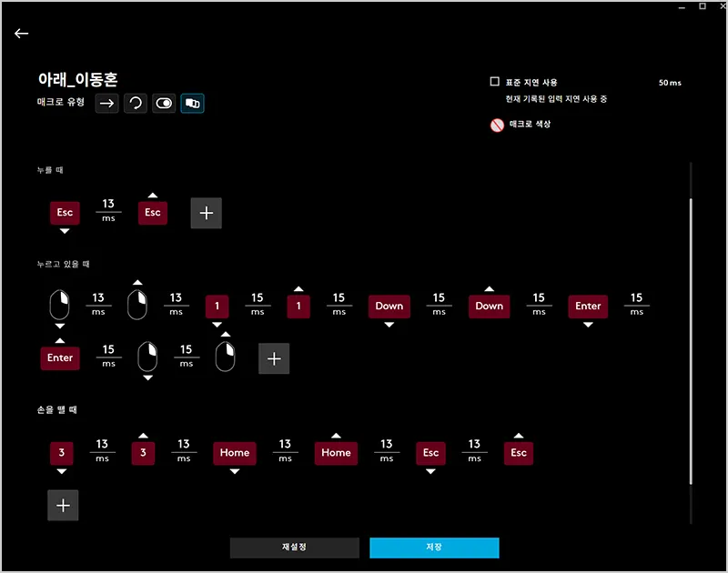
Task: Click the first Down key step
Action: 389,307
